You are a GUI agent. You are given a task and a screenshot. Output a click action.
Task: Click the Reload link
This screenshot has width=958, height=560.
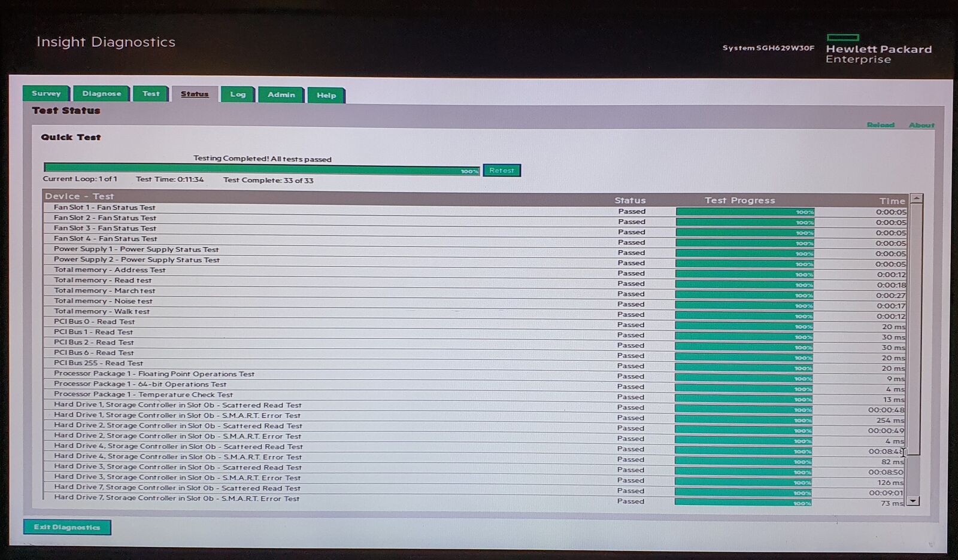coord(880,125)
